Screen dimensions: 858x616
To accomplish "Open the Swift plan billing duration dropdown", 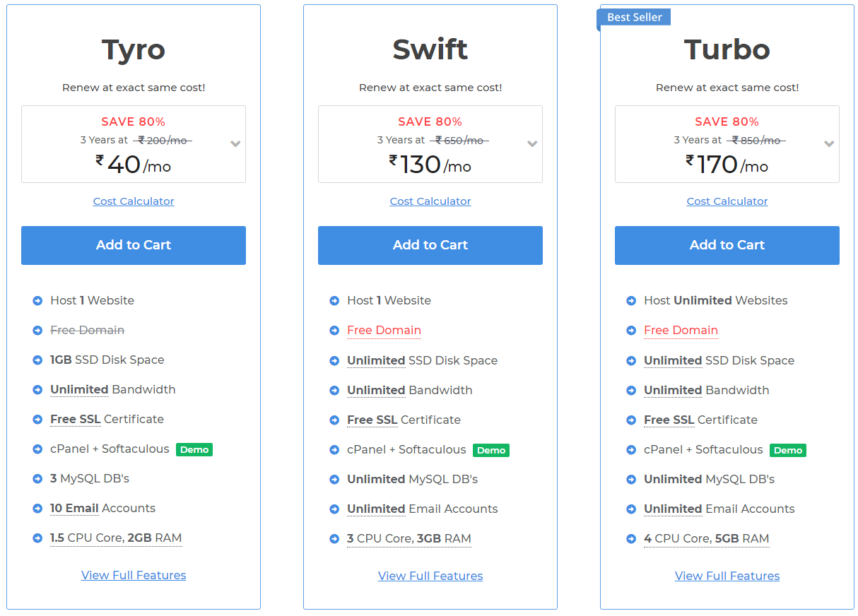I will point(532,144).
